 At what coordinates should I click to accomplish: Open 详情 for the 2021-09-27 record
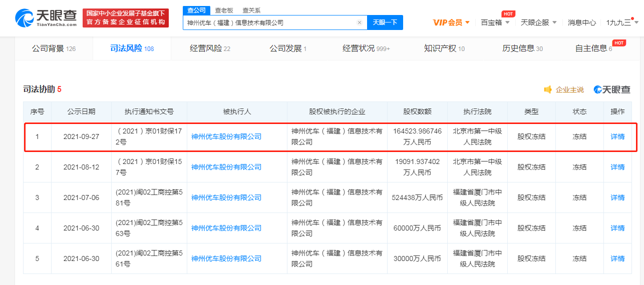click(617, 136)
